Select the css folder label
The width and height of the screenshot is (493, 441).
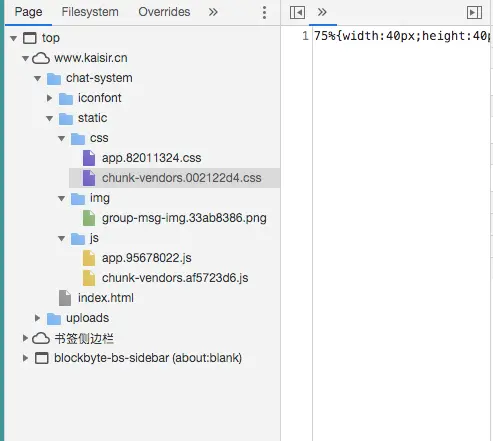click(99, 138)
